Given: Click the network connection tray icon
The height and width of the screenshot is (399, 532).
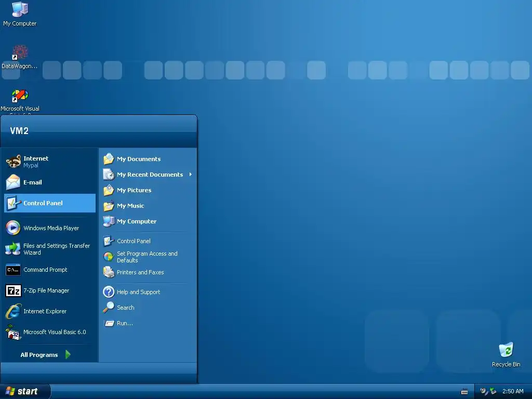Looking at the screenshot, I should click(493, 391).
